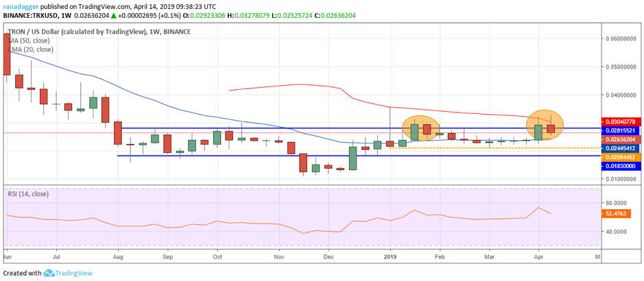Click the Jun label on time axis
The width and height of the screenshot is (644, 281).
[x=8, y=256]
